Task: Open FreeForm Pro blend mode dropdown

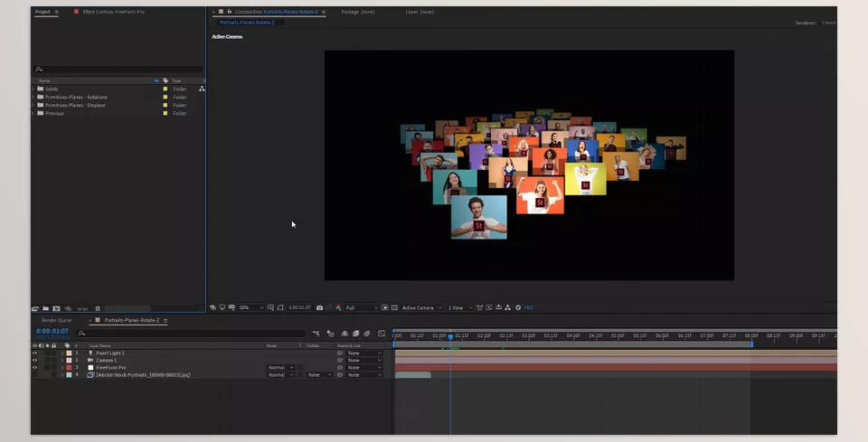Action: (x=280, y=367)
